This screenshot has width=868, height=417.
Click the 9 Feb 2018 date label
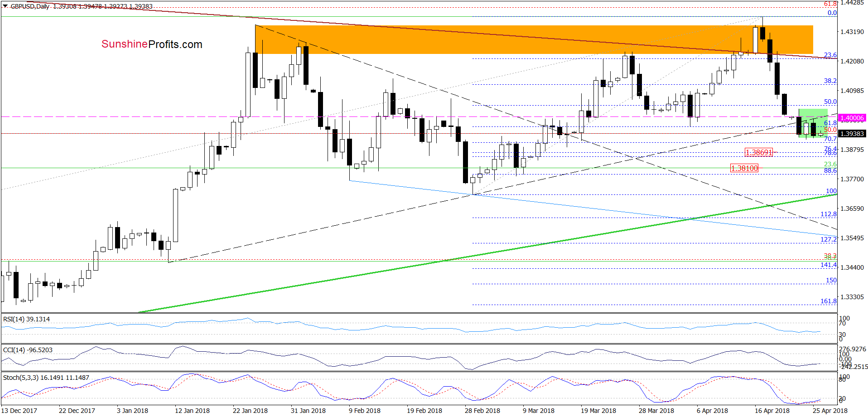pos(365,411)
